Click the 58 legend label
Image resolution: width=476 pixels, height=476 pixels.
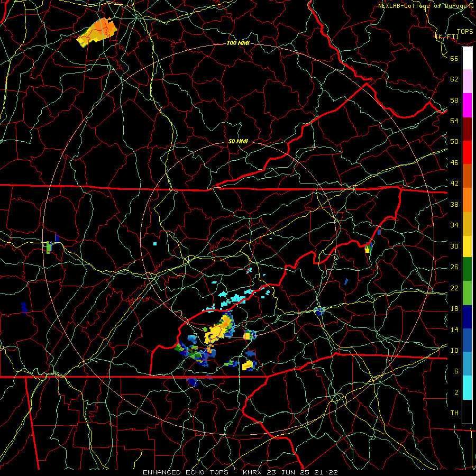[x=454, y=100]
